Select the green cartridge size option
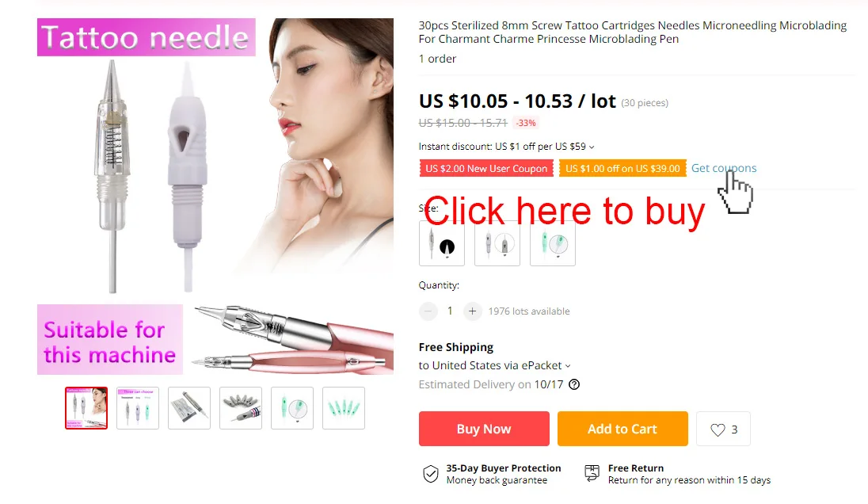This screenshot has width=868, height=504. pos(553,243)
